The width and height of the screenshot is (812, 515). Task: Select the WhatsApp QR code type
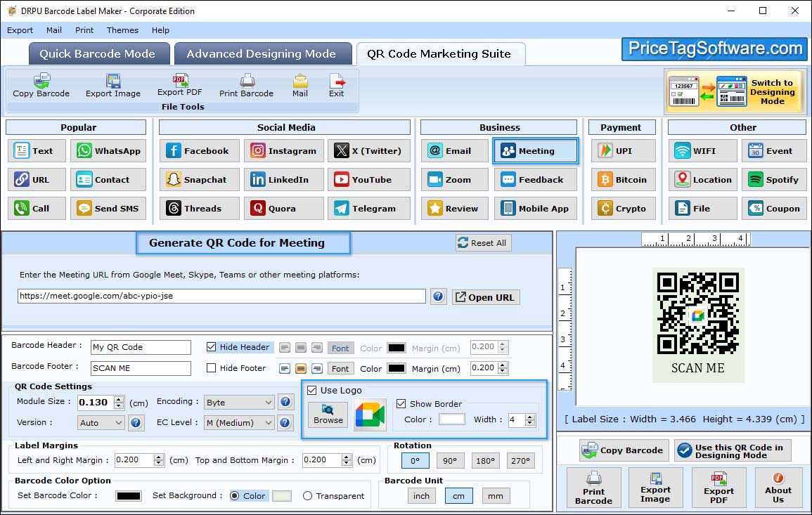click(108, 150)
